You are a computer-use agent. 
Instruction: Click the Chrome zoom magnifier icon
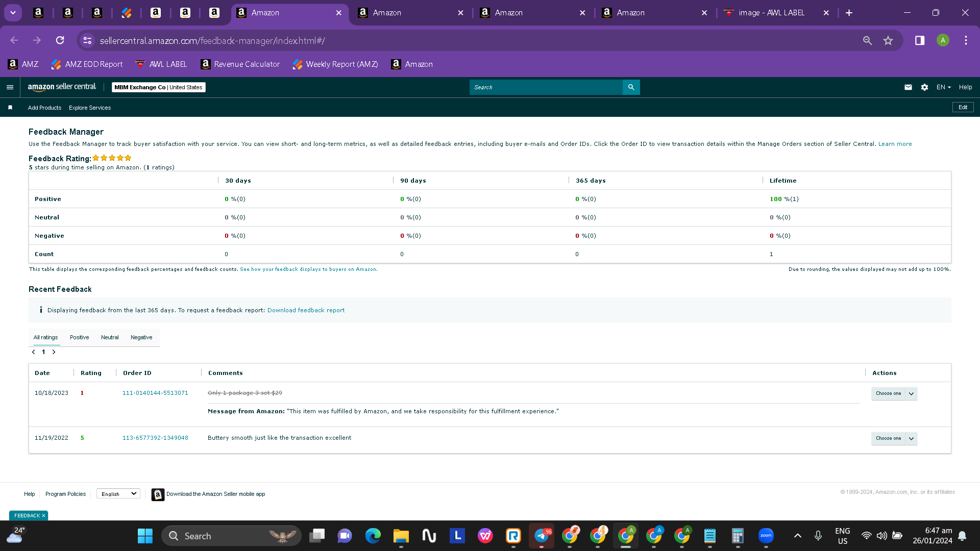click(867, 40)
